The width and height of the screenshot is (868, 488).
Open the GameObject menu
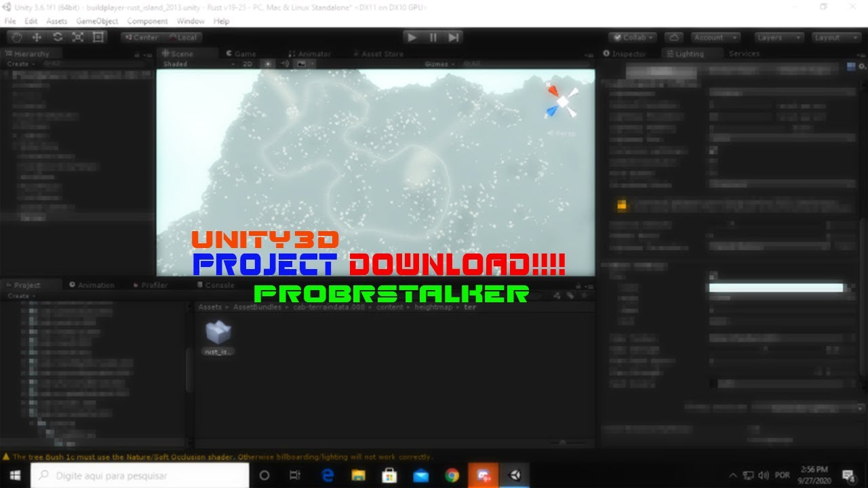(97, 21)
